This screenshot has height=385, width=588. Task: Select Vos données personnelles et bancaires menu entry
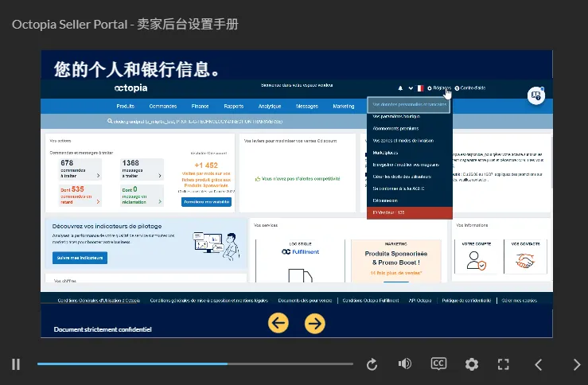pyautogui.click(x=410, y=104)
